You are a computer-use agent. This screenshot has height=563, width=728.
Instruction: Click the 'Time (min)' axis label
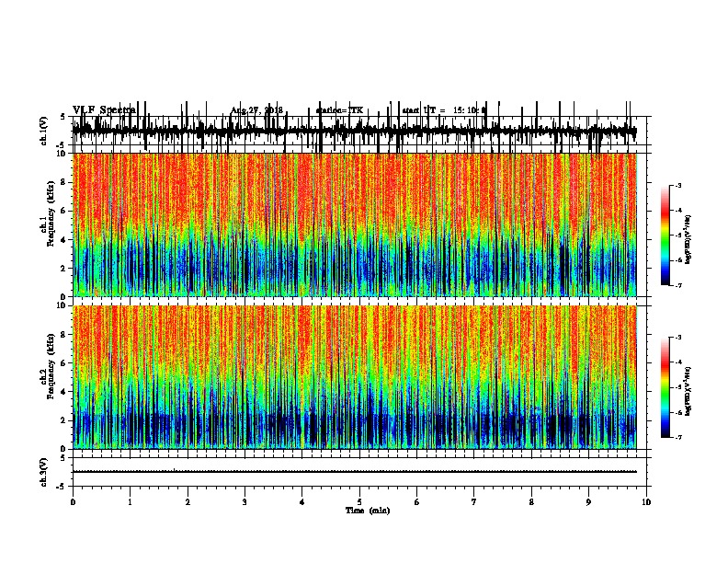click(368, 511)
